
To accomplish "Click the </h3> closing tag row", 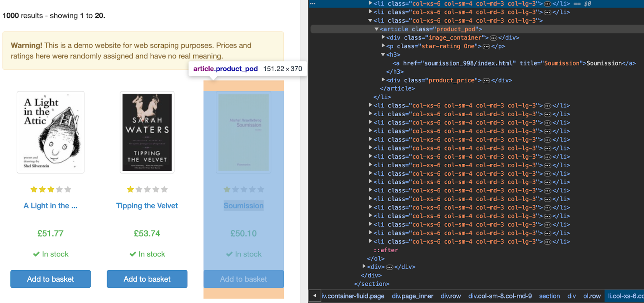I will pos(395,72).
